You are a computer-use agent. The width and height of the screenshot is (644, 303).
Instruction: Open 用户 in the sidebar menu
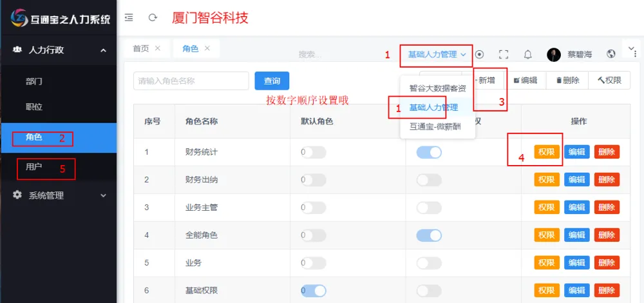coord(34,167)
